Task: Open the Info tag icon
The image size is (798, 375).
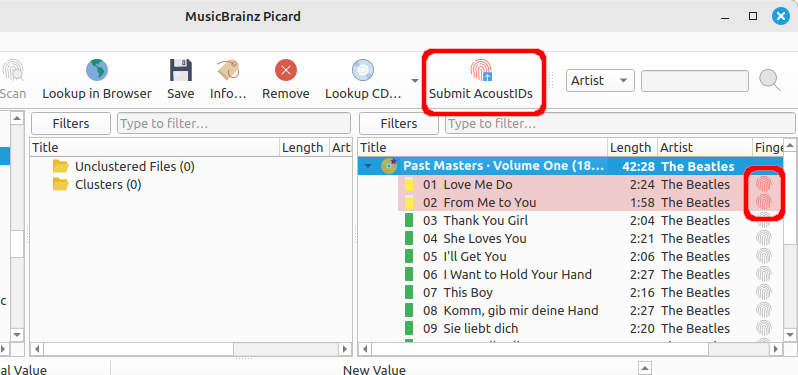Action: coord(228,70)
